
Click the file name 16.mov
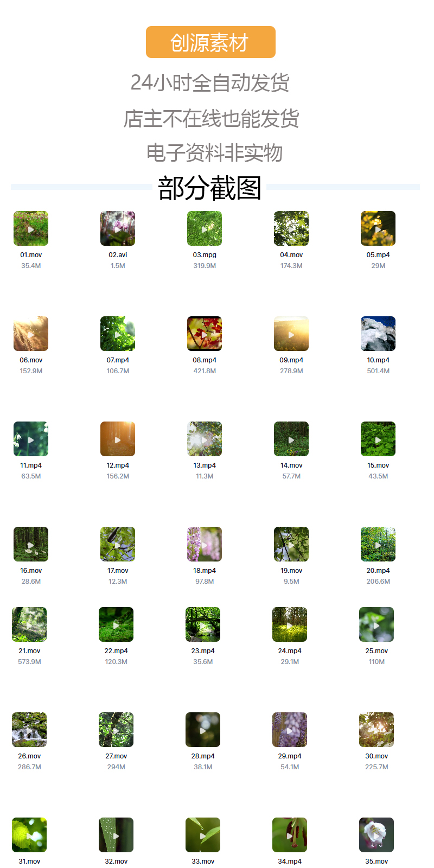(x=31, y=570)
